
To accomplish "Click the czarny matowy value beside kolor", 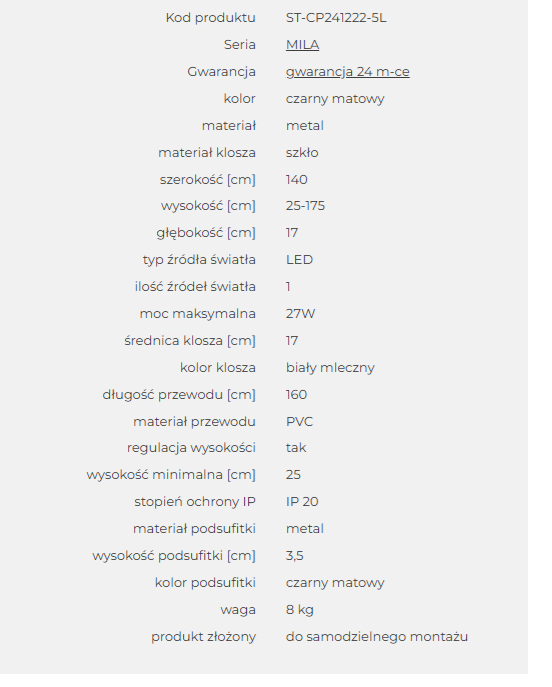I will tap(335, 99).
